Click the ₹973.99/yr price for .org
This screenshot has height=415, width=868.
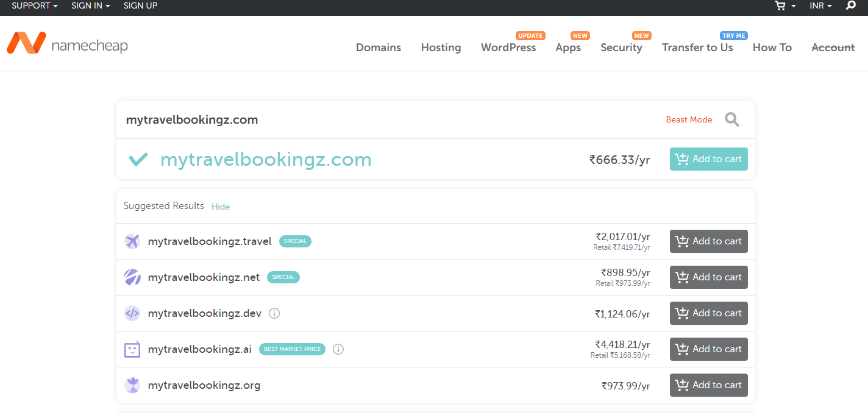(626, 386)
